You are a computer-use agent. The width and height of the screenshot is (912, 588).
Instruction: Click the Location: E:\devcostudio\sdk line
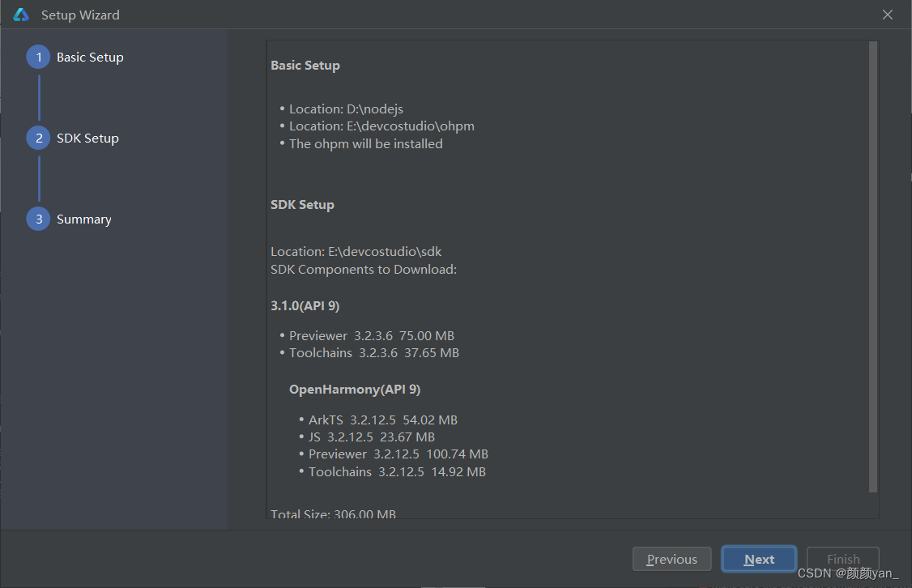356,251
